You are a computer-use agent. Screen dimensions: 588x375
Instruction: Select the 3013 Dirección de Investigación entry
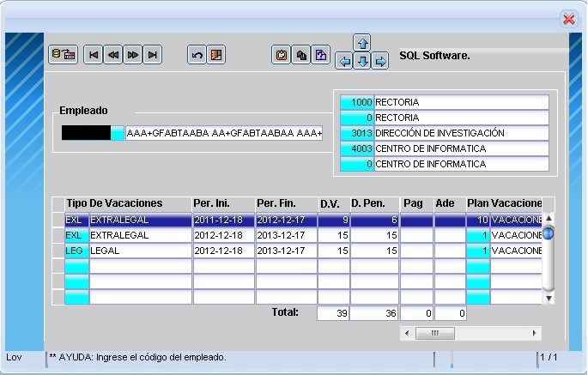click(x=461, y=133)
